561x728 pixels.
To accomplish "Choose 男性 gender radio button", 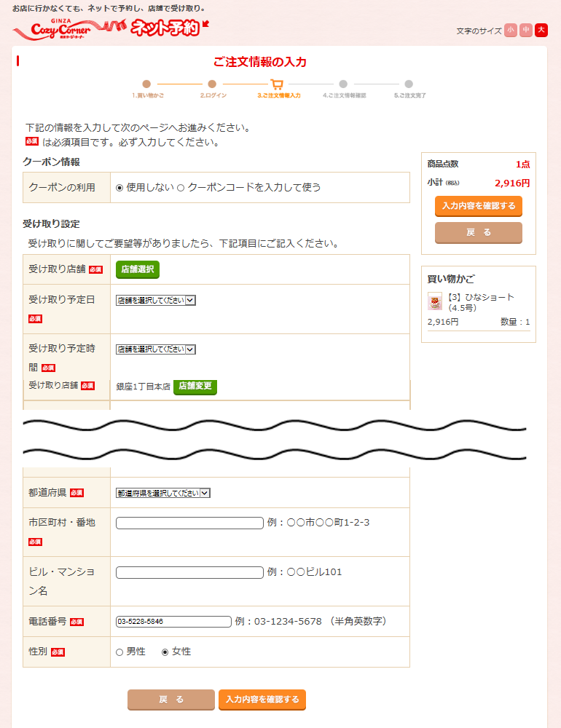I will [119, 652].
